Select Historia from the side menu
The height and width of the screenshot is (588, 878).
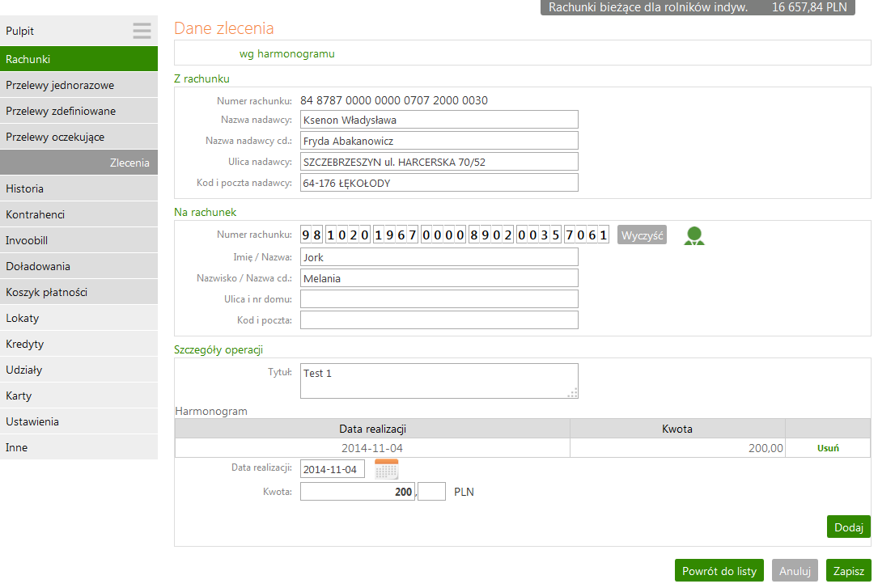79,188
